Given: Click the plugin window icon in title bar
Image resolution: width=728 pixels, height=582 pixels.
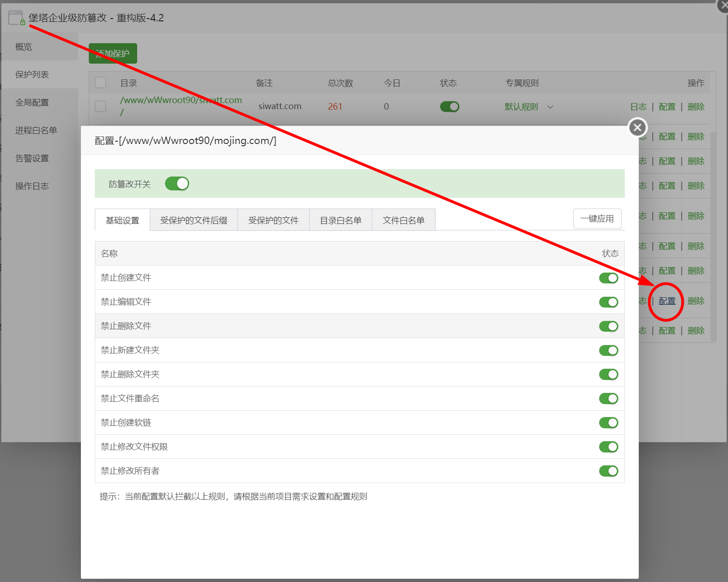Looking at the screenshot, I should [16, 18].
